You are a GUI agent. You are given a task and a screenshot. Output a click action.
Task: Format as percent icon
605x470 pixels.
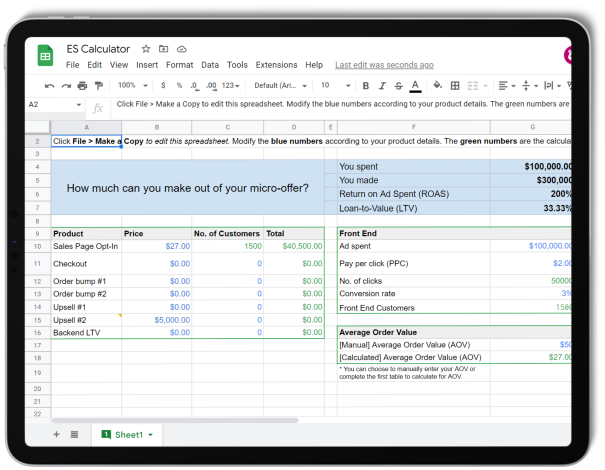point(179,85)
